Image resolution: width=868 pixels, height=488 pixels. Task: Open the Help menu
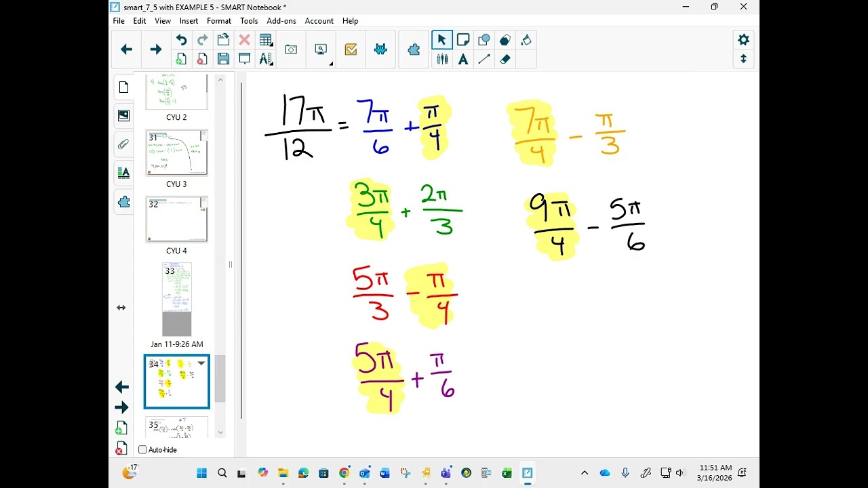click(351, 21)
